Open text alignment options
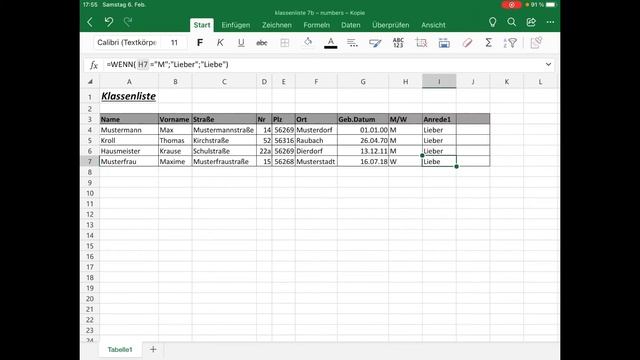Screen dimensions: 640x360 coord(352,42)
